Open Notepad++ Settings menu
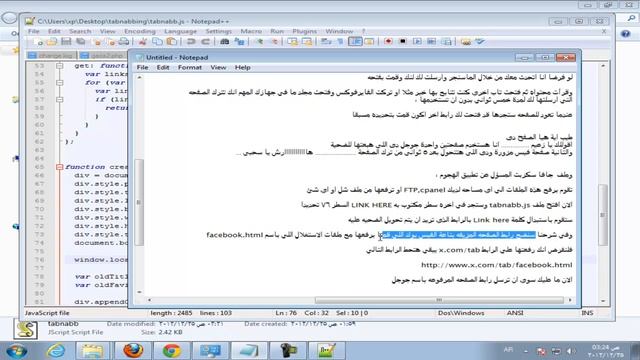Image resolution: width=640 pixels, height=360 pixels. pyautogui.click(x=218, y=31)
